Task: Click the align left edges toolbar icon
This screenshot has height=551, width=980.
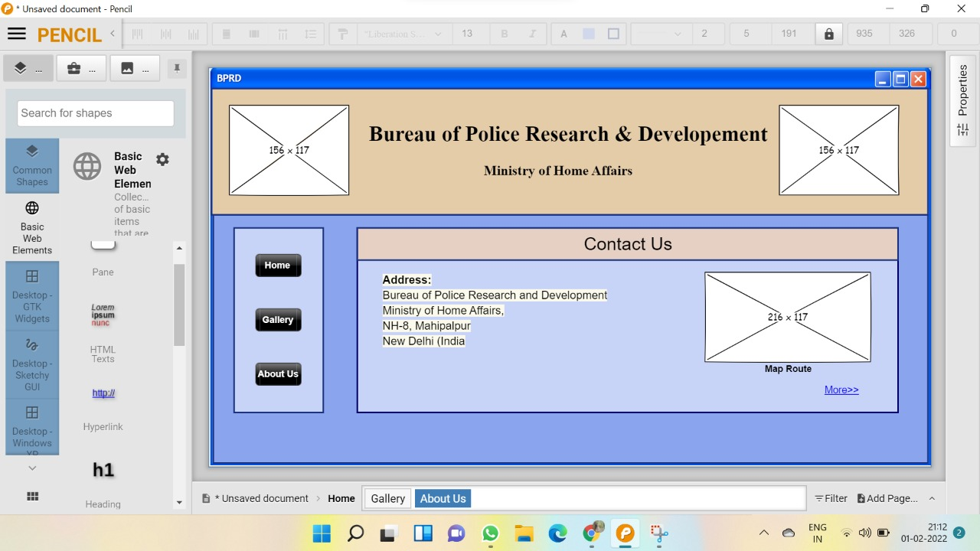Action: (x=138, y=34)
